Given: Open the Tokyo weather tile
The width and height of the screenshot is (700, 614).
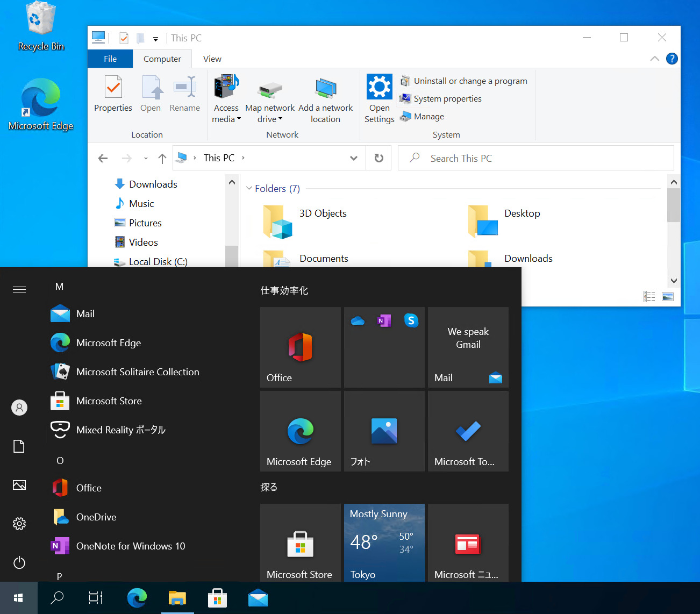Looking at the screenshot, I should pos(384,543).
